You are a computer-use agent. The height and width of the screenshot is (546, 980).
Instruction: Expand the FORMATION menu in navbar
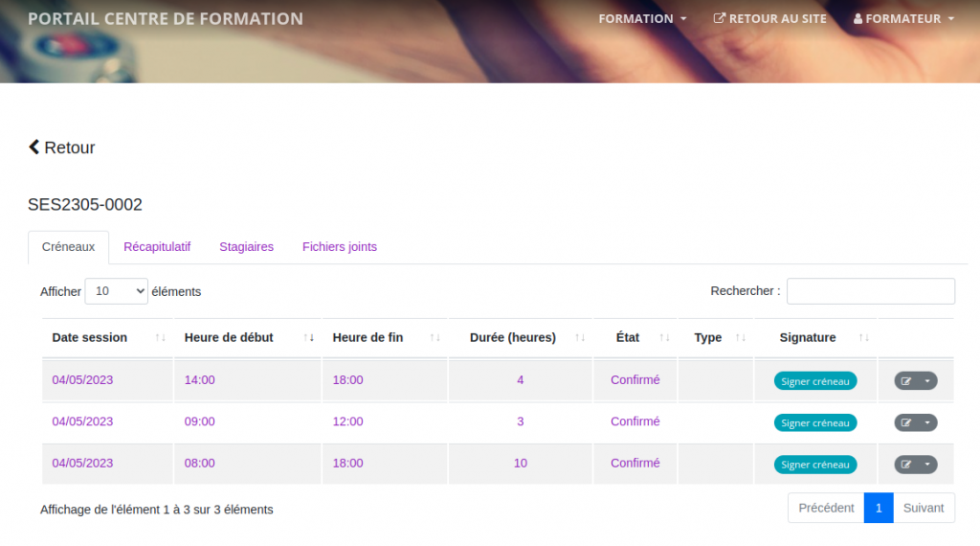(642, 19)
